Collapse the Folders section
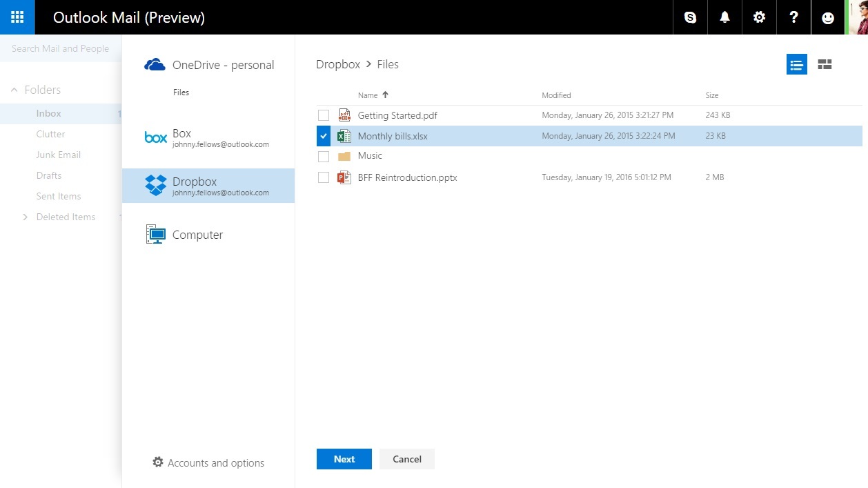868x488 pixels. [14, 90]
